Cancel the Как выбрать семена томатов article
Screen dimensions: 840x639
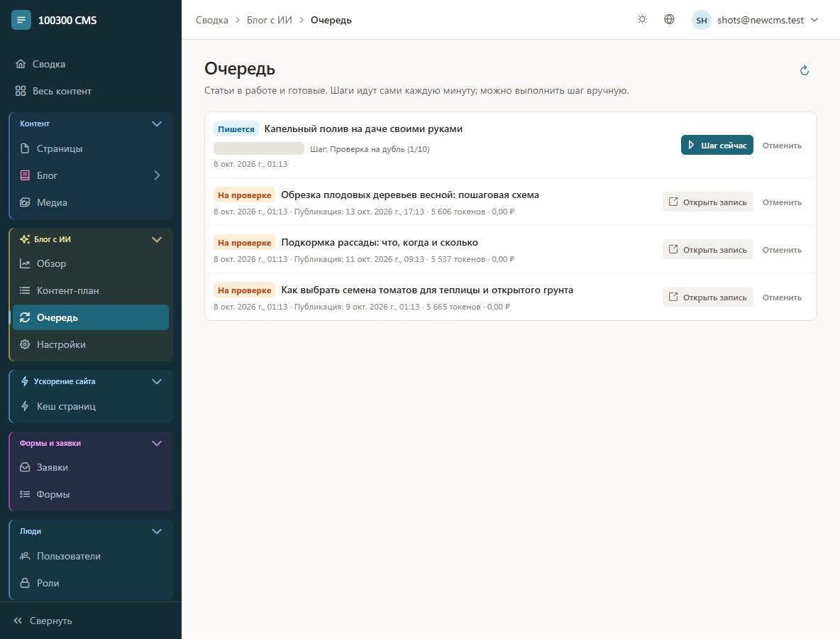tap(782, 297)
